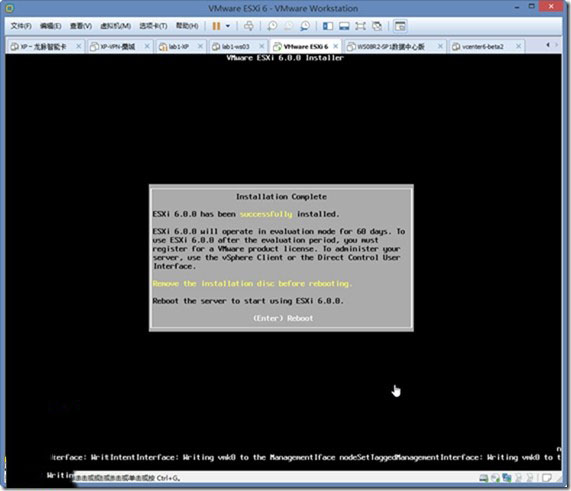Select the VMware ESXi 6 tab
The image size is (571, 491).
305,47
